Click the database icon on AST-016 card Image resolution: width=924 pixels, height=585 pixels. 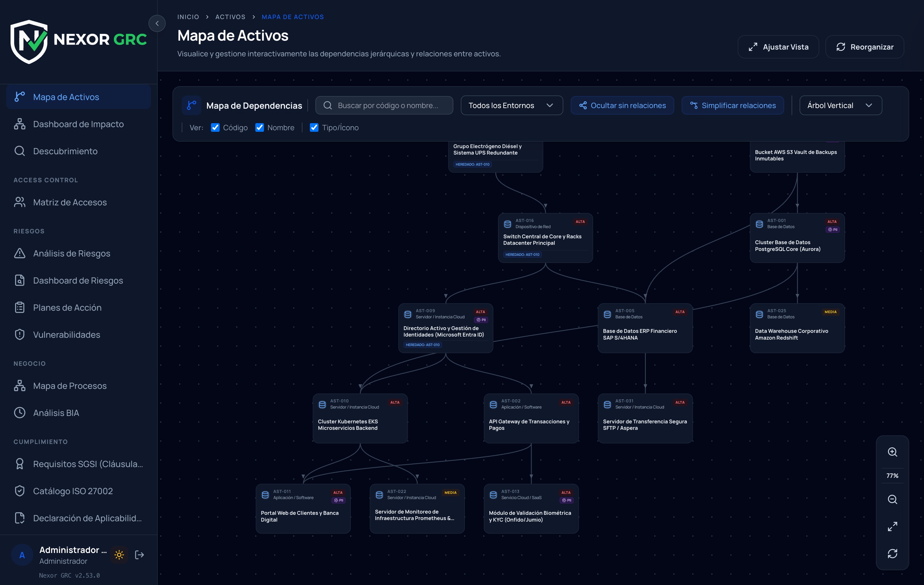coord(508,224)
